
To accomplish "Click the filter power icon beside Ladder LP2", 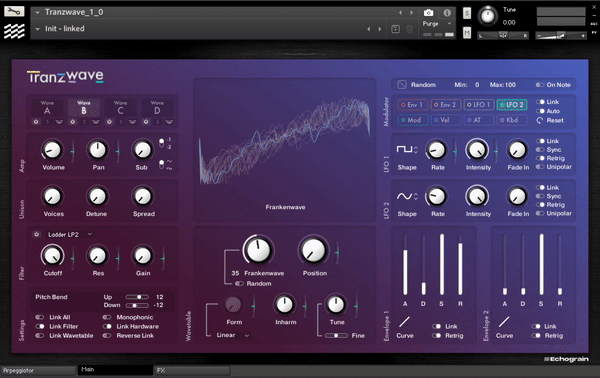I will point(37,234).
